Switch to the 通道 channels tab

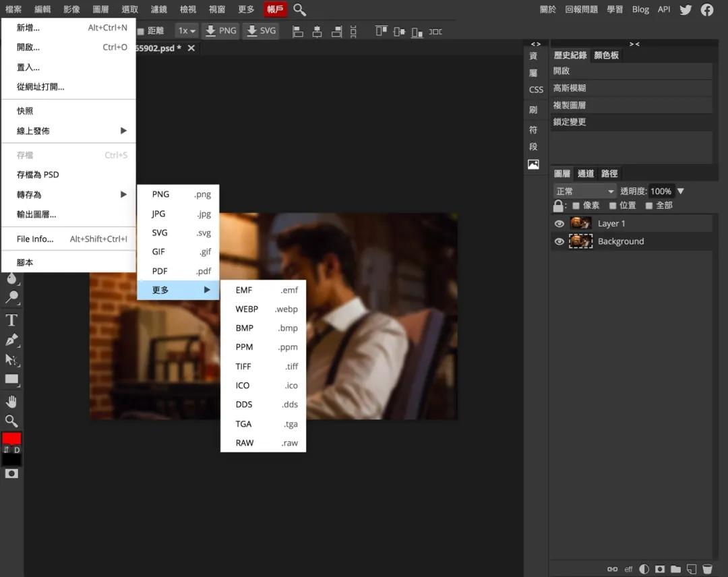[585, 173]
